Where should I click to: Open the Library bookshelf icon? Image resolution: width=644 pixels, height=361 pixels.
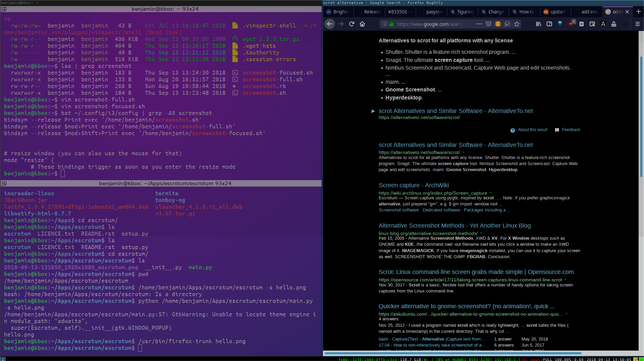click(539, 24)
